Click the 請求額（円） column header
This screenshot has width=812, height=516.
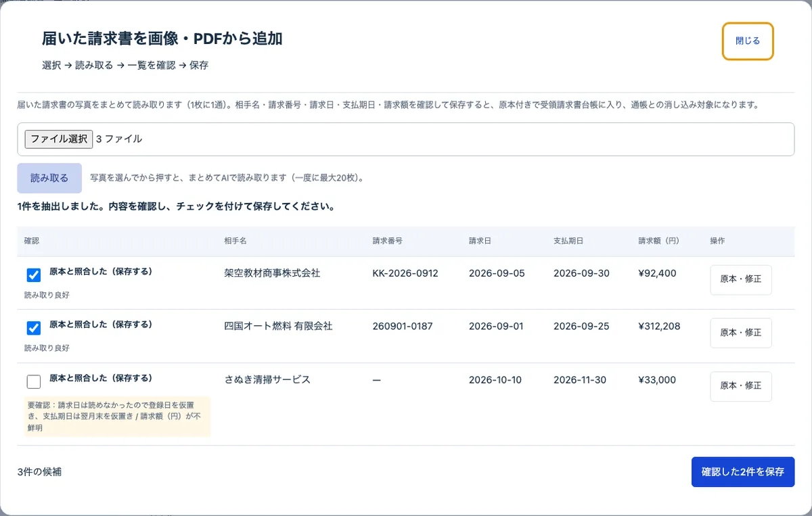[x=660, y=241]
